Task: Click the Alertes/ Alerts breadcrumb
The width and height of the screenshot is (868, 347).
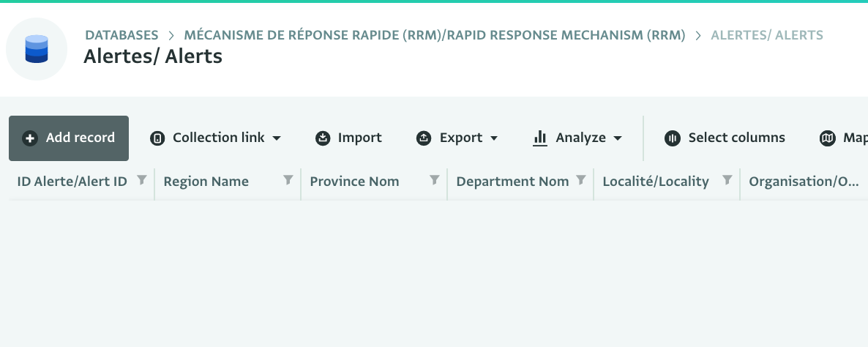Action: tap(767, 35)
